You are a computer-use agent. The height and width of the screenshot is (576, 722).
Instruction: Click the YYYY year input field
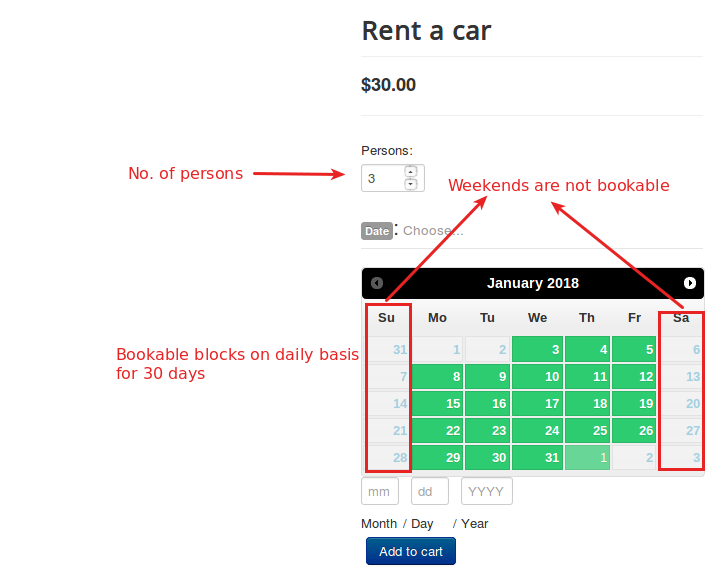(x=486, y=492)
